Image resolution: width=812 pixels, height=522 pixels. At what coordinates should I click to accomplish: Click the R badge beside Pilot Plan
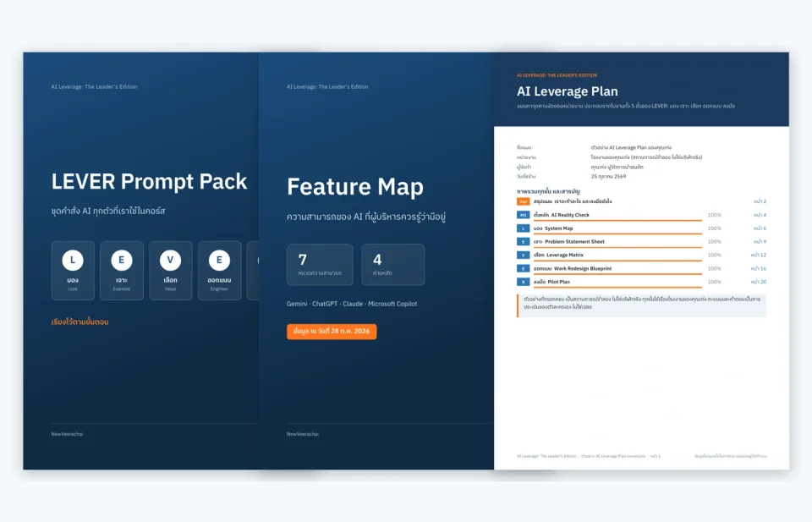pyautogui.click(x=523, y=283)
